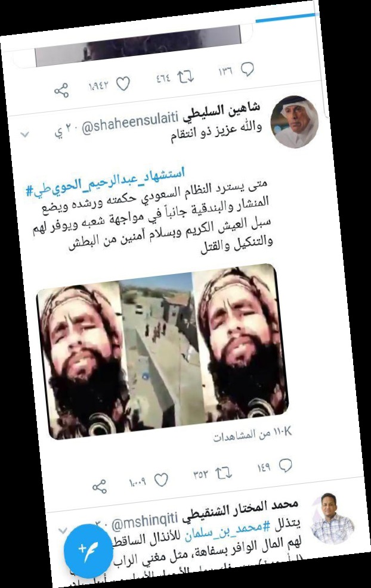
Task: Play the video with the bearded man
Action: pyautogui.click(x=163, y=351)
